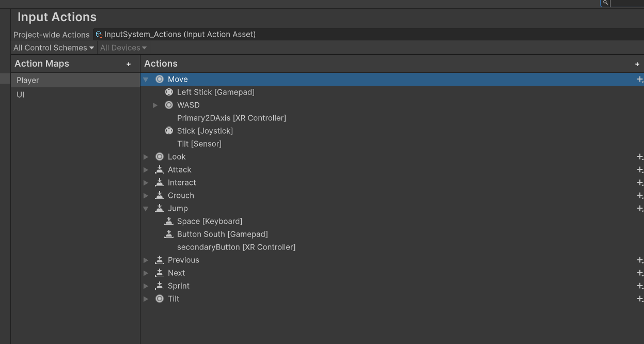The width and height of the screenshot is (644, 344).
Task: Collapse the Move action
Action: click(146, 80)
